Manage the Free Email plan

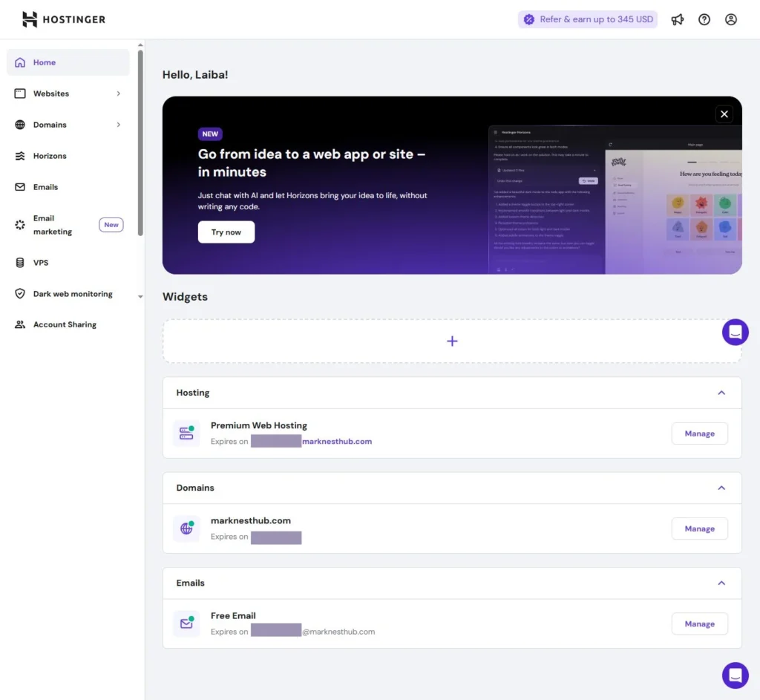pyautogui.click(x=699, y=624)
